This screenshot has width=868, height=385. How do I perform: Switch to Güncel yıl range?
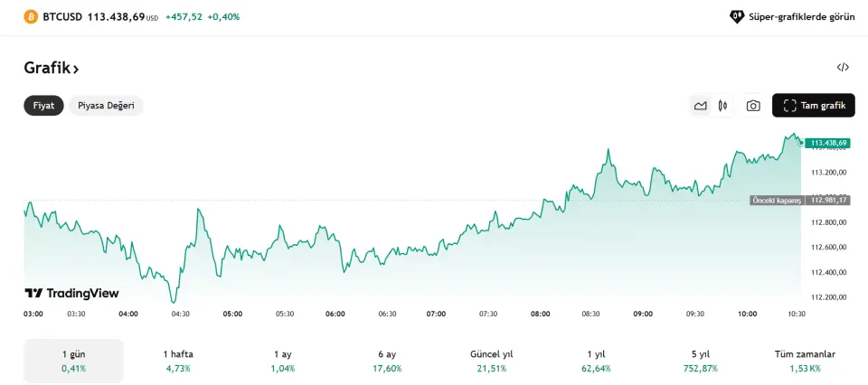click(x=492, y=361)
